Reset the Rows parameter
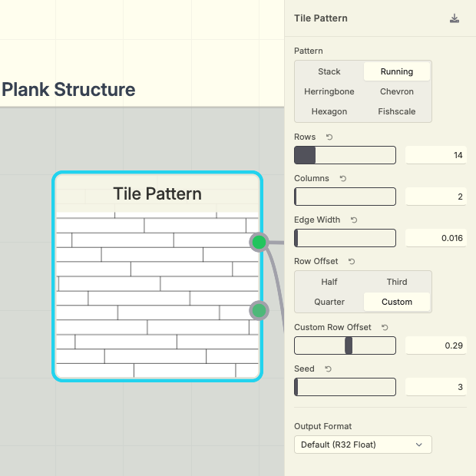The height and width of the screenshot is (476, 476). [x=329, y=137]
